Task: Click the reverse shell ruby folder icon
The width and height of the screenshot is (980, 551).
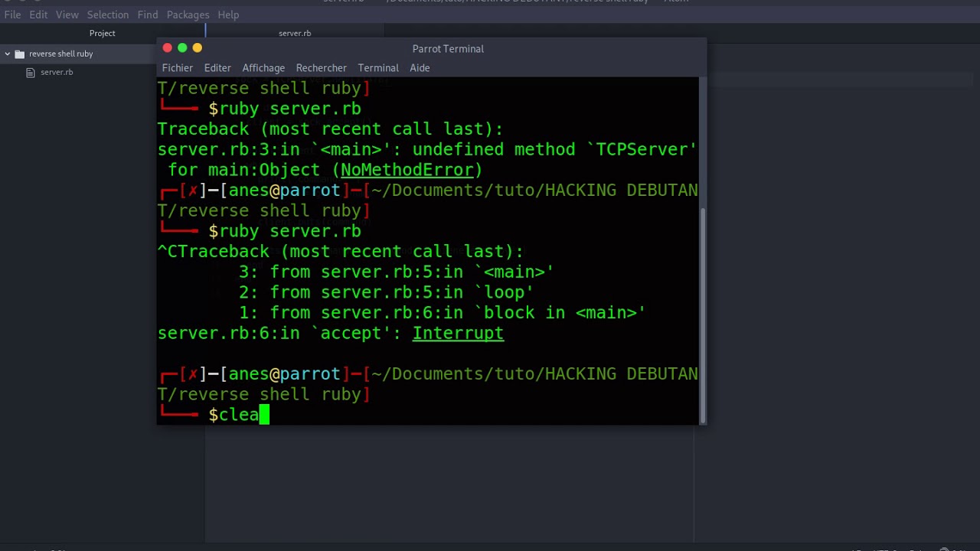Action: 20,54
